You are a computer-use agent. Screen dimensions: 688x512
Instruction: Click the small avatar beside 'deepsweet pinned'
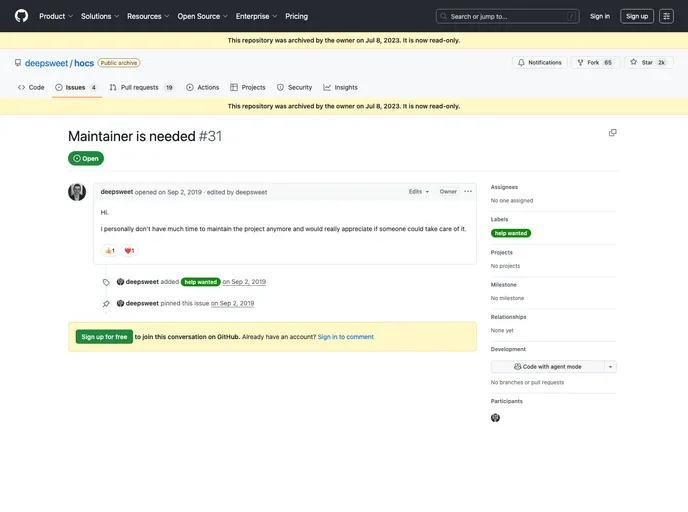point(120,303)
